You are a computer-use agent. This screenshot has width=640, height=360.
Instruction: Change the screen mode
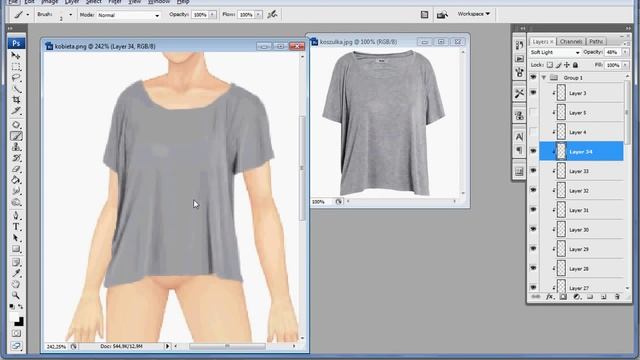(16, 346)
